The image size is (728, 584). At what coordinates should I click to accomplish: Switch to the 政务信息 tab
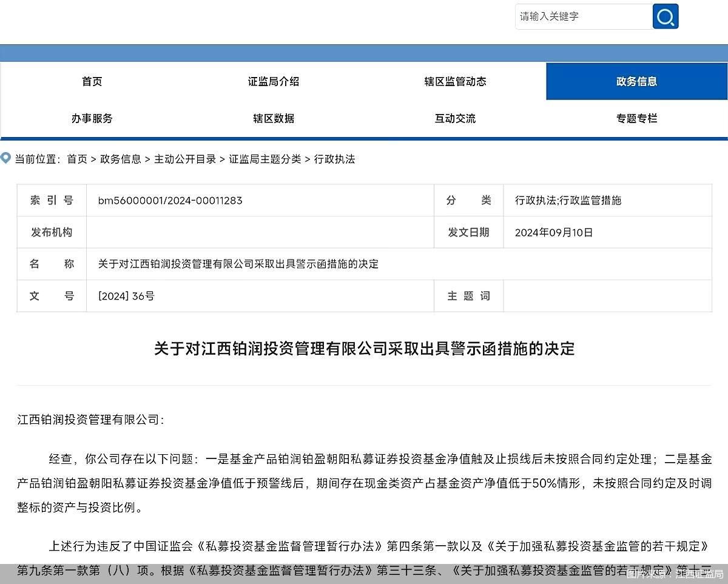pyautogui.click(x=636, y=81)
